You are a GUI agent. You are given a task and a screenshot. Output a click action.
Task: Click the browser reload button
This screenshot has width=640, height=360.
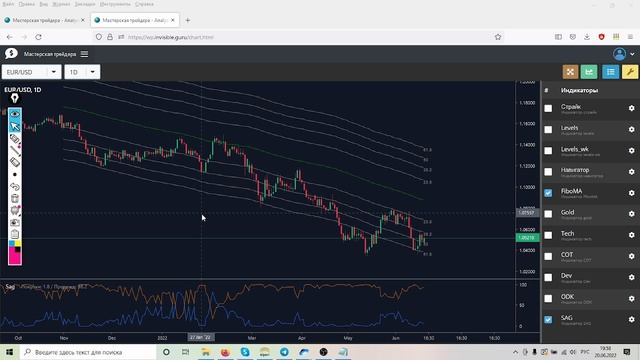coord(38,37)
